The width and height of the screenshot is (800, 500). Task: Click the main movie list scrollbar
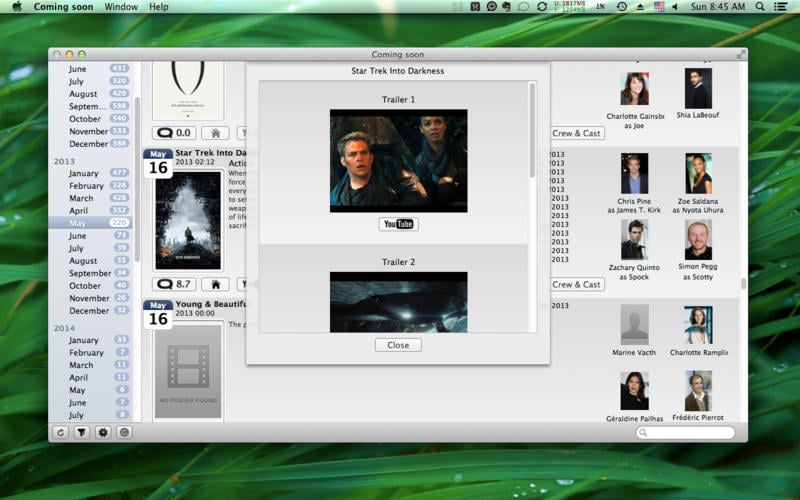coord(743,284)
